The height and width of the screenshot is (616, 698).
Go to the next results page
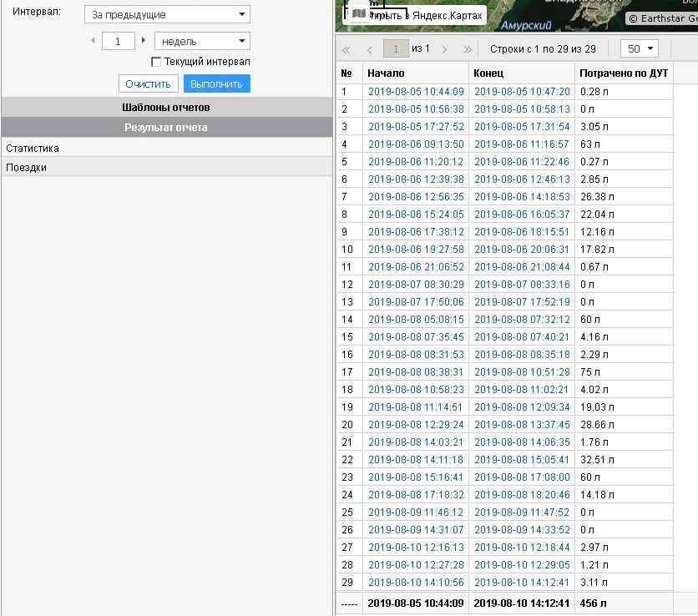coord(445,49)
